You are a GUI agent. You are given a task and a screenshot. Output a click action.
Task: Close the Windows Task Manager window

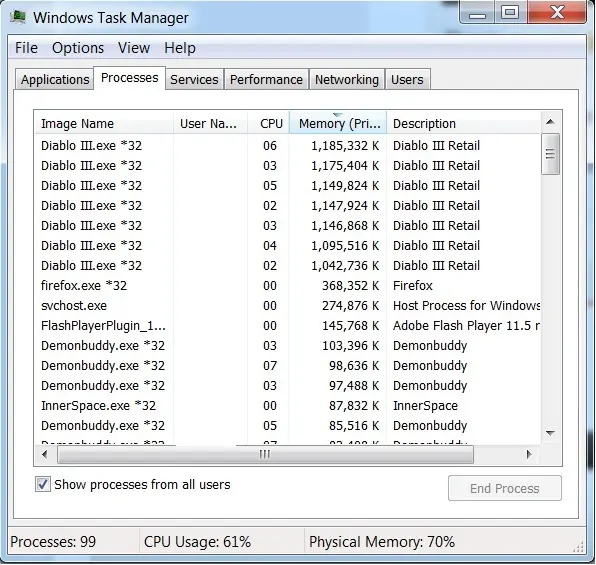tap(557, 13)
